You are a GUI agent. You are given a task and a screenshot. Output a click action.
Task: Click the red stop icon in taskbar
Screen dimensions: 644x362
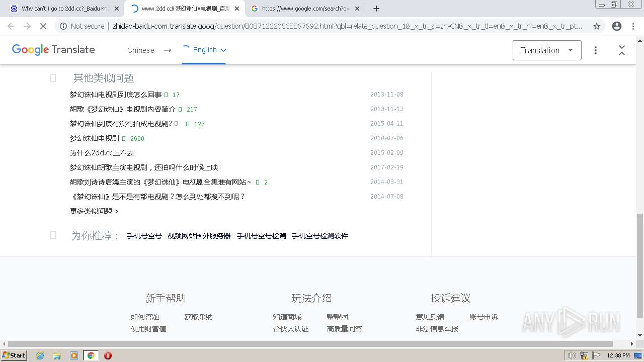click(x=108, y=355)
